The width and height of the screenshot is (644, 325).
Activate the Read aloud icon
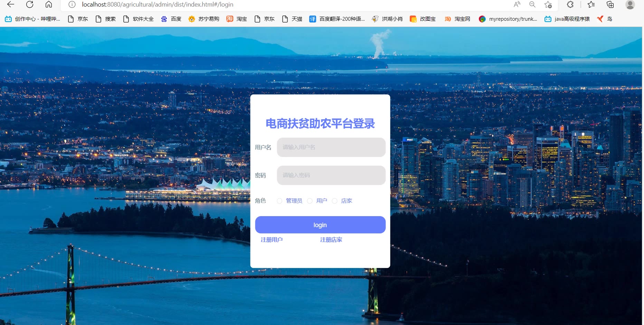pyautogui.click(x=517, y=4)
